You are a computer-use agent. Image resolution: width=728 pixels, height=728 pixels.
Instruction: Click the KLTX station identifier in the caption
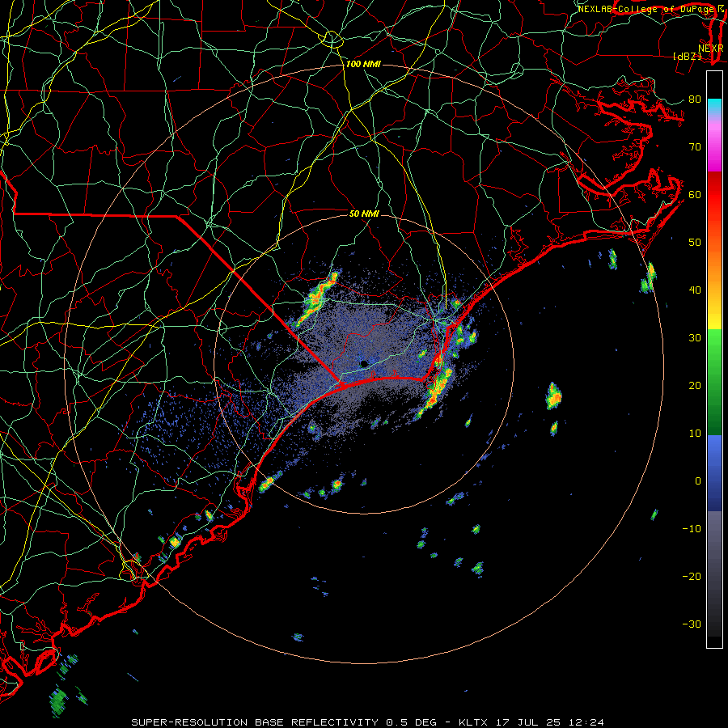[473, 722]
